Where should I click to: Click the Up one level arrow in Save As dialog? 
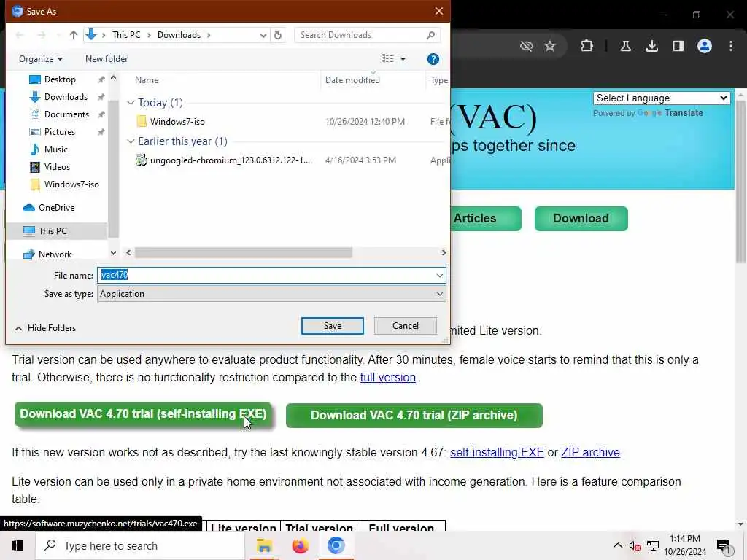coord(74,35)
